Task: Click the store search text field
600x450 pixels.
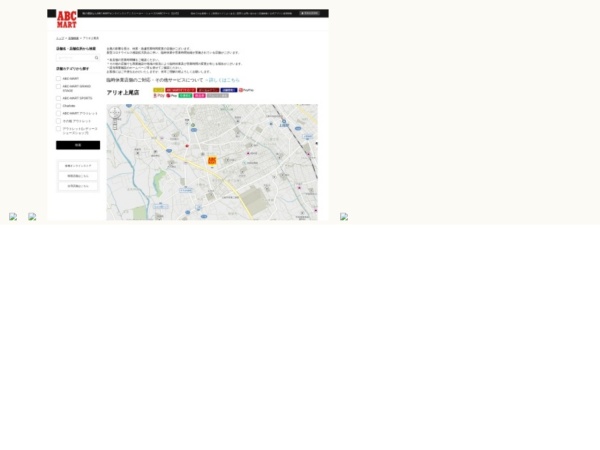Action: 74,58
